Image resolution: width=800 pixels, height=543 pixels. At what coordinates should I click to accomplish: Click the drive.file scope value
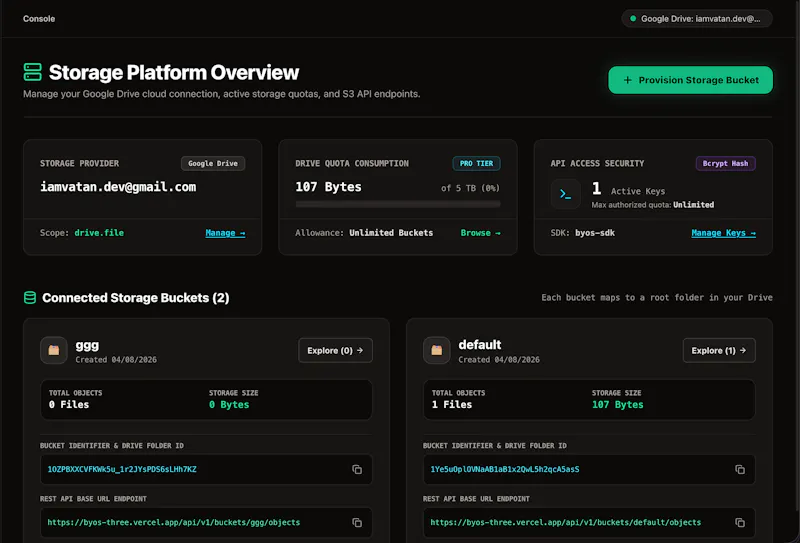click(99, 233)
